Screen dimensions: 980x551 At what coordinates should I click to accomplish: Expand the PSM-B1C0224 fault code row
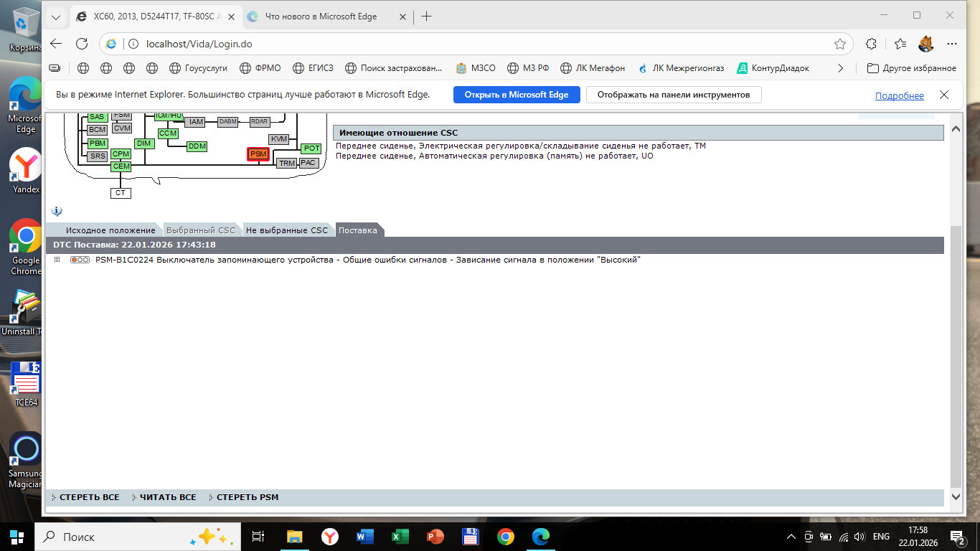coord(57,260)
